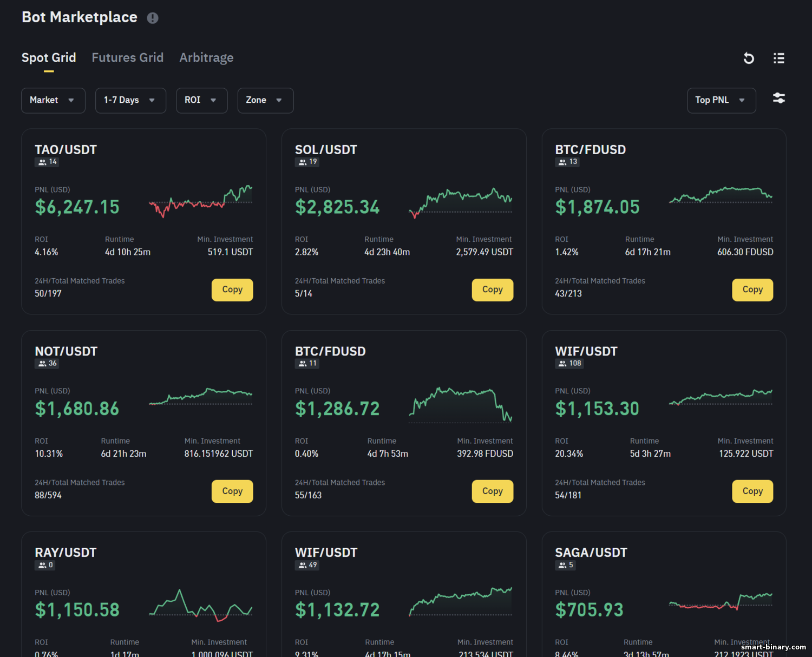This screenshot has height=657, width=812.
Task: Click BTC/FDUSD copiers count icon 11
Action: pos(307,364)
